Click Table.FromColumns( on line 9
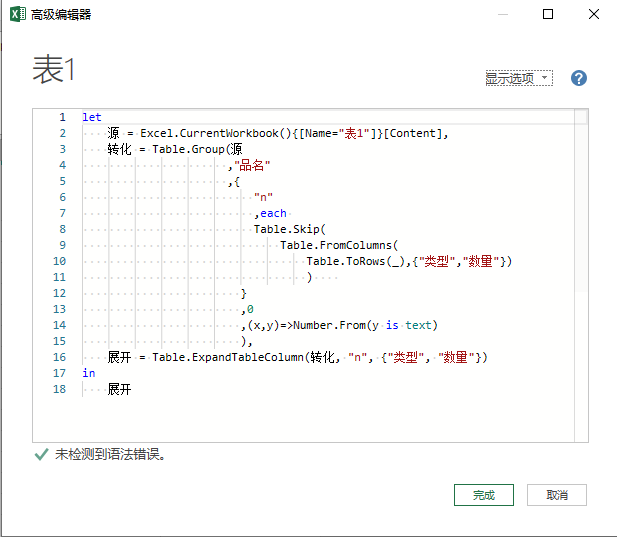Image resolution: width=617 pixels, height=537 pixels. [339, 245]
